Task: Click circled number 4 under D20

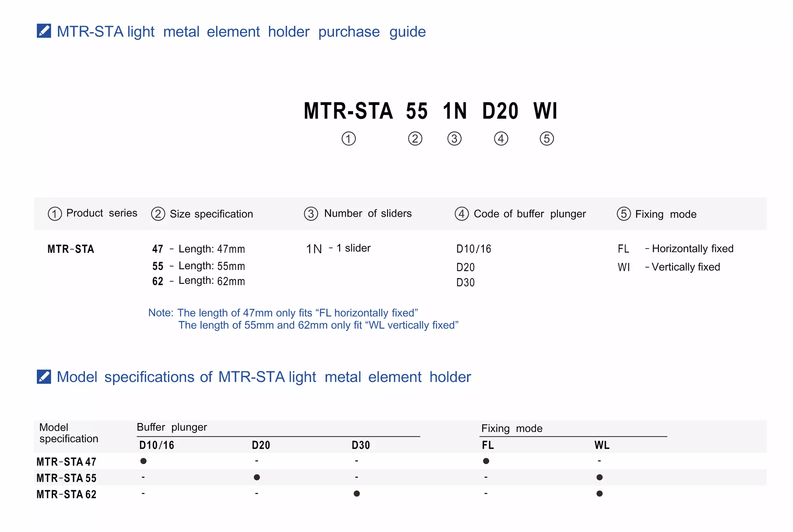Action: coord(501,139)
